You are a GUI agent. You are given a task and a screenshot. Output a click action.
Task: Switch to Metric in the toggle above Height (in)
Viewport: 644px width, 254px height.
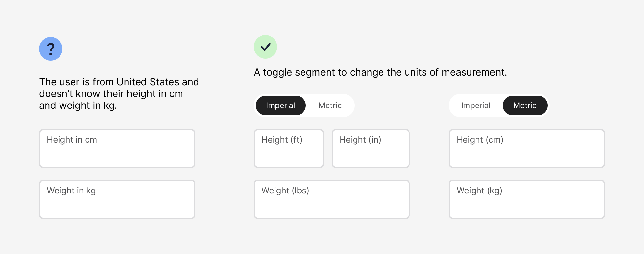[x=330, y=106]
